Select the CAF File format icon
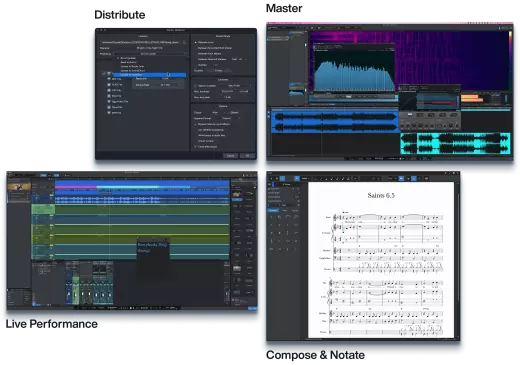 coord(109,90)
